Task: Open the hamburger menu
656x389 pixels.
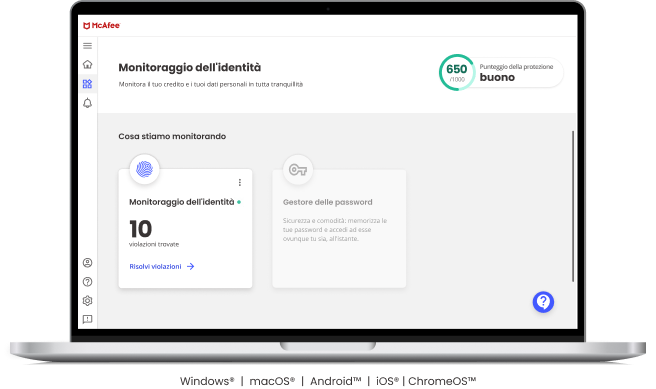Action: (x=87, y=46)
